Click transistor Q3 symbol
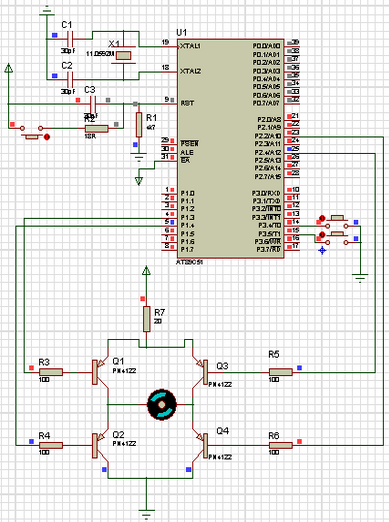Image resolution: width=389 pixels, height=522 pixels. (x=200, y=372)
